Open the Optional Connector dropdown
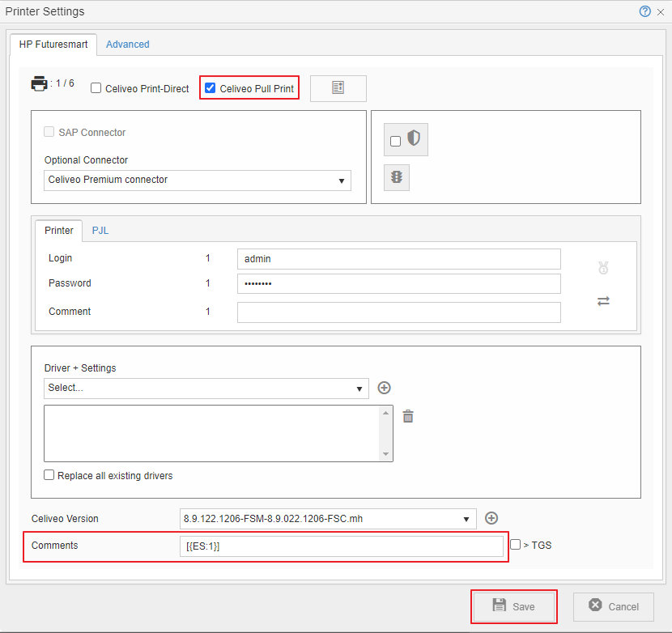The height and width of the screenshot is (633, 672). coord(341,180)
